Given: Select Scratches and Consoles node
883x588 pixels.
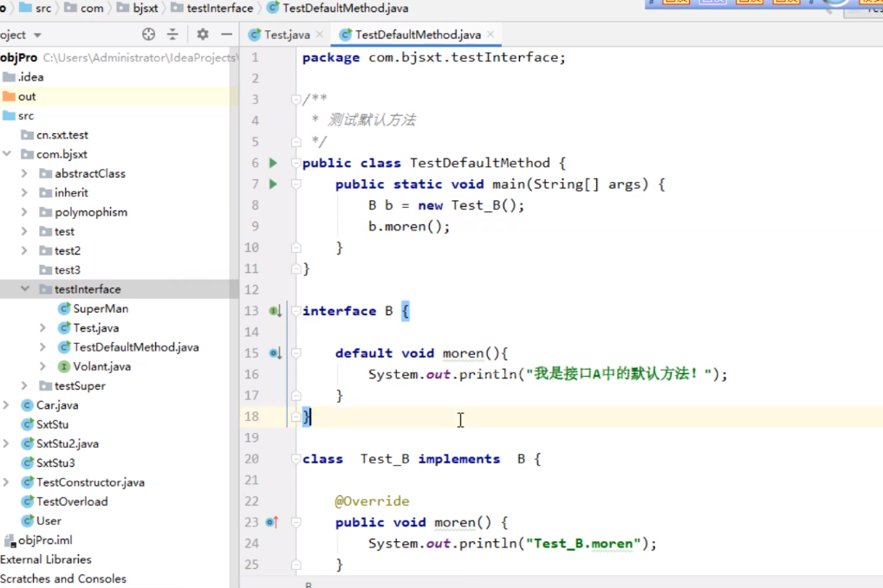Looking at the screenshot, I should [63, 578].
